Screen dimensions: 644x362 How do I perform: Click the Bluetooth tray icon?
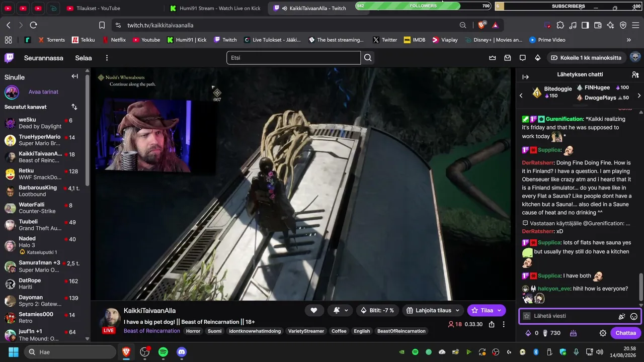click(x=536, y=352)
